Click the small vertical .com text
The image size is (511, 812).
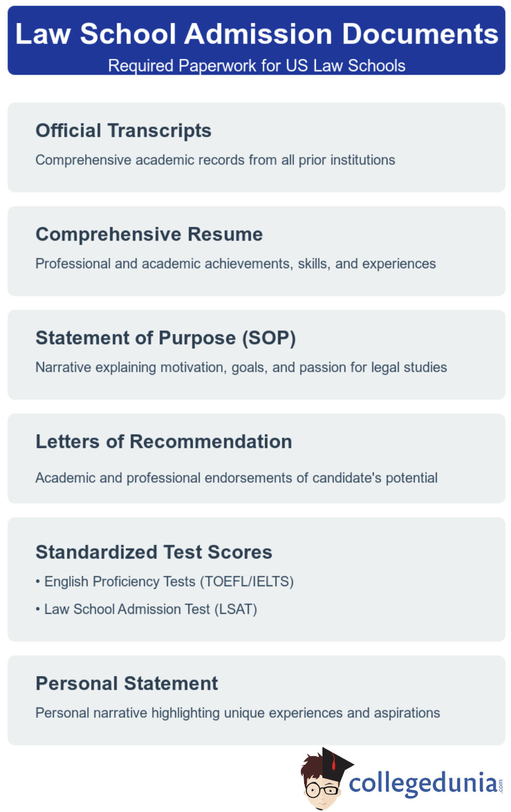[500, 785]
